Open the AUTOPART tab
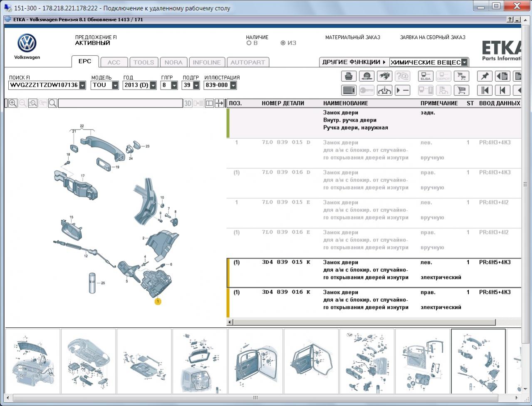532x406 pixels. coord(247,62)
